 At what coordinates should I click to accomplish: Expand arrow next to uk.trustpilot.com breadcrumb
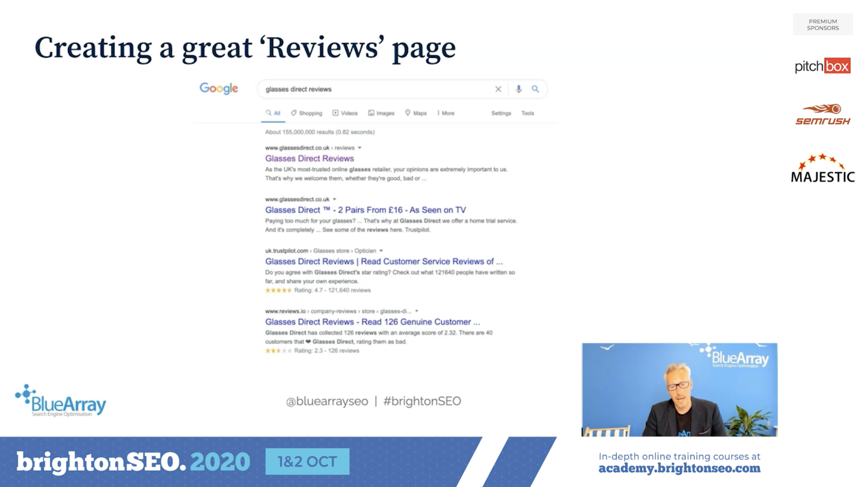pos(381,251)
